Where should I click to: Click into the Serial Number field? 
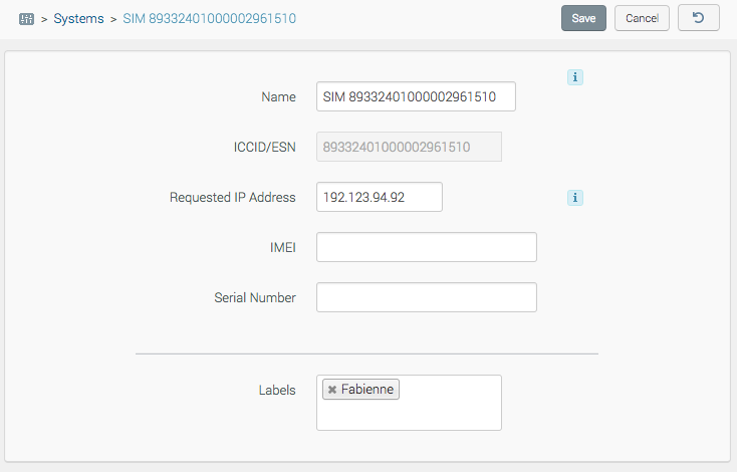tap(426, 297)
